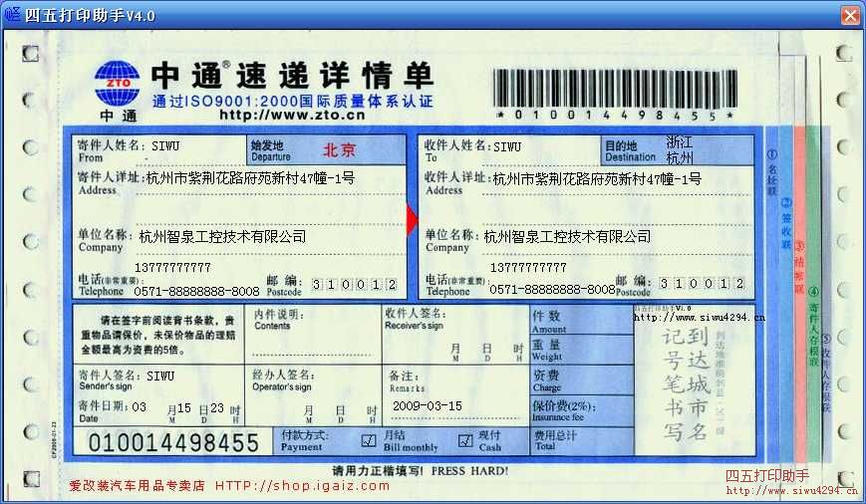Click the 费用总计 Total cell

582,441
